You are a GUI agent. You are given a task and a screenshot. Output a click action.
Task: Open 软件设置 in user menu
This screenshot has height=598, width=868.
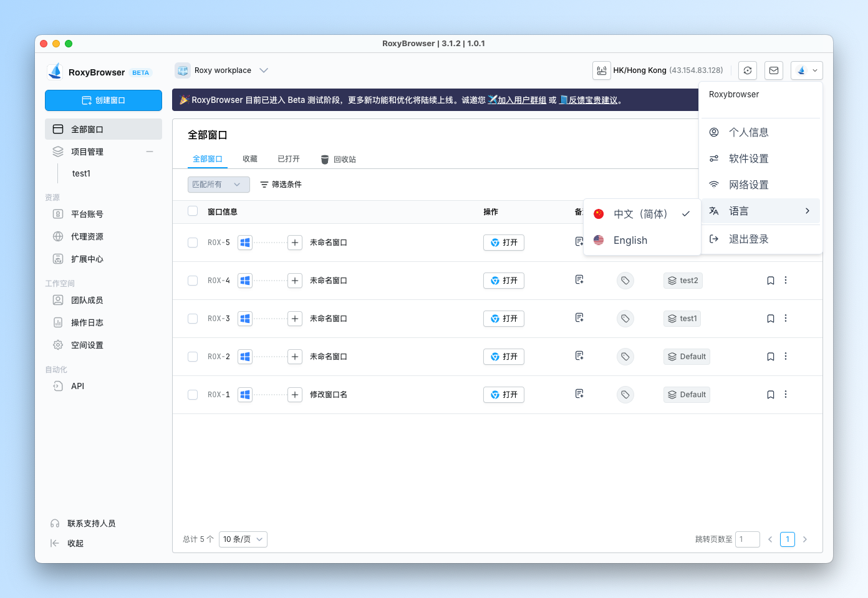pyautogui.click(x=761, y=158)
